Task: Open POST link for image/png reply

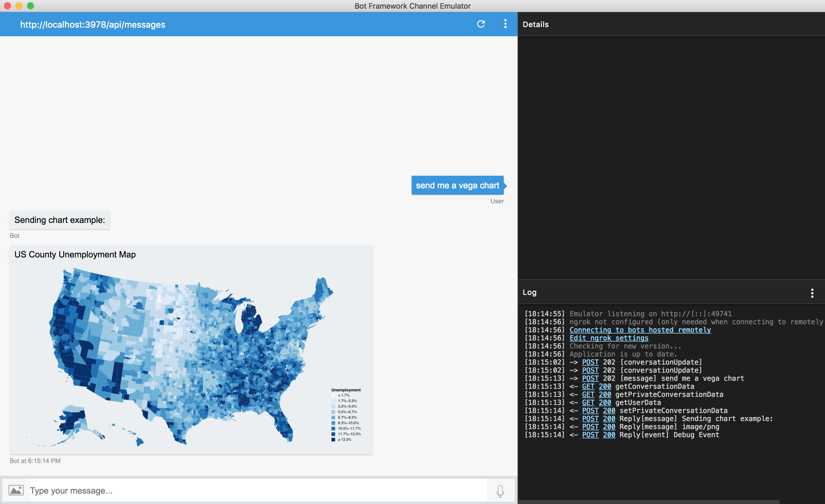Action: tap(590, 427)
